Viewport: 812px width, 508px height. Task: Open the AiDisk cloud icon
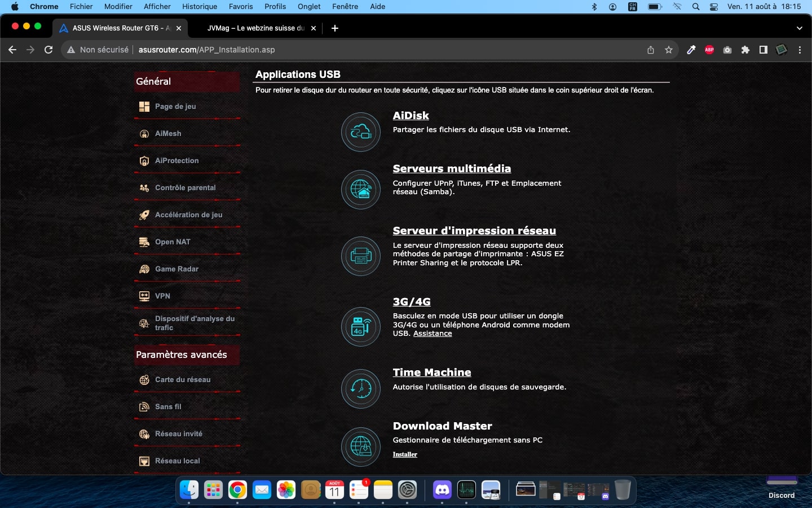point(361,132)
